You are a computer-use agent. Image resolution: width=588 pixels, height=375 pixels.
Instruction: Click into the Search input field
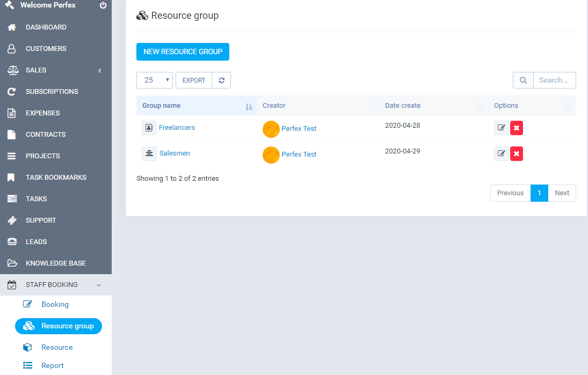[x=554, y=80]
